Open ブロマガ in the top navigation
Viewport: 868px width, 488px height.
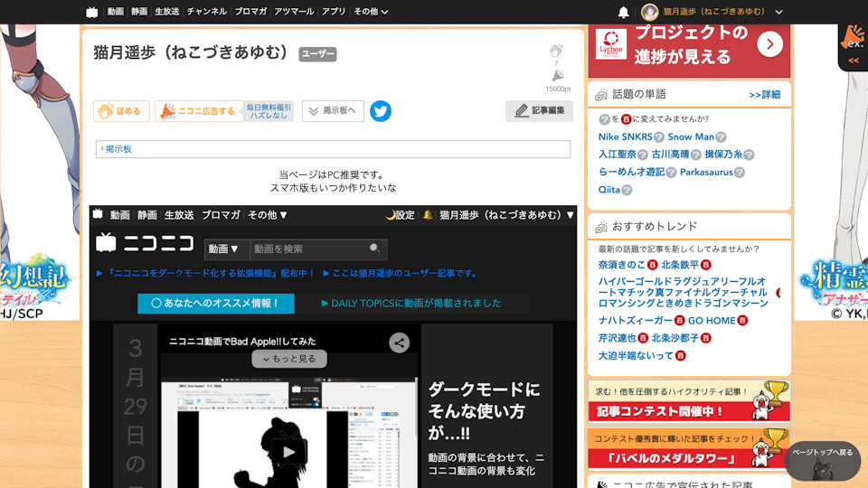click(x=250, y=12)
